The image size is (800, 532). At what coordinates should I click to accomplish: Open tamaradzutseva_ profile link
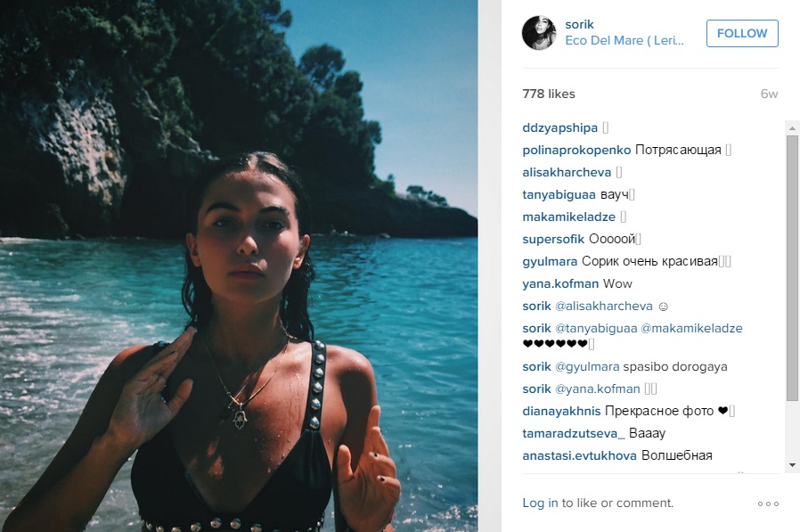coord(574,433)
